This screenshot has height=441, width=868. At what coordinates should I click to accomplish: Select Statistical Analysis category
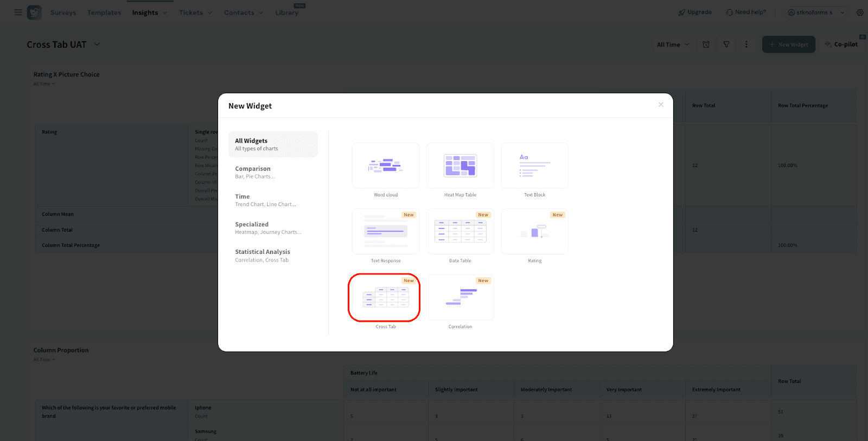click(273, 255)
